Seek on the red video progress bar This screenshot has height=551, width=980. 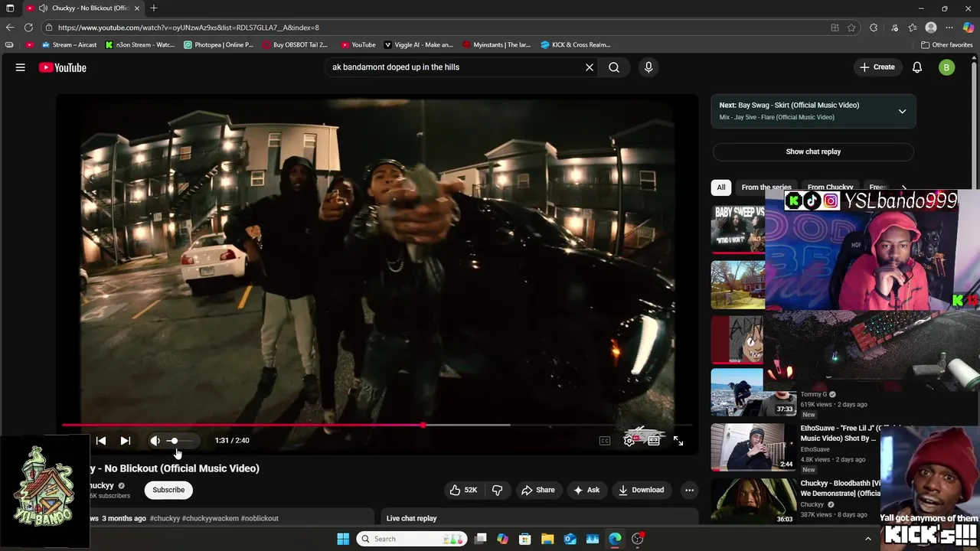point(377,425)
